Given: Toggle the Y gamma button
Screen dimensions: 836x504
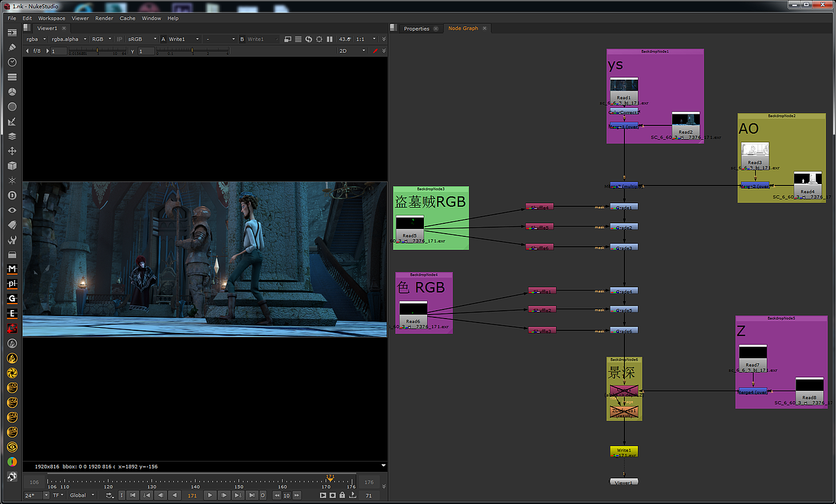Looking at the screenshot, I should tap(133, 51).
